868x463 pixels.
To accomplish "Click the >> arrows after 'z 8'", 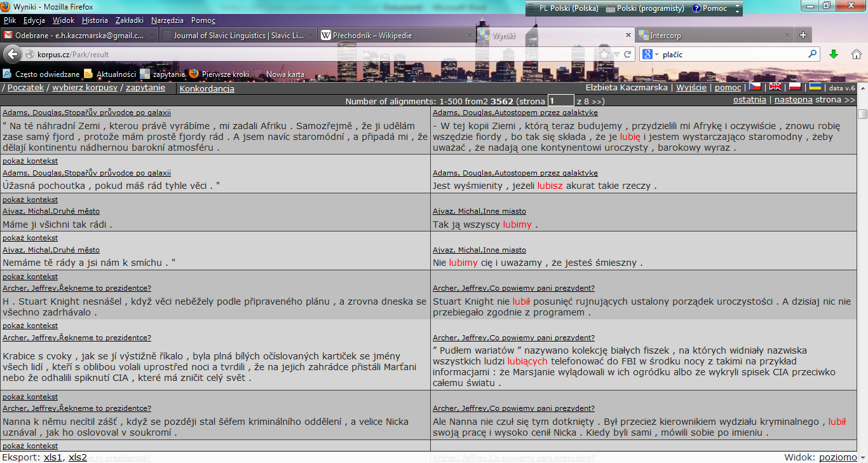I will [x=598, y=101].
